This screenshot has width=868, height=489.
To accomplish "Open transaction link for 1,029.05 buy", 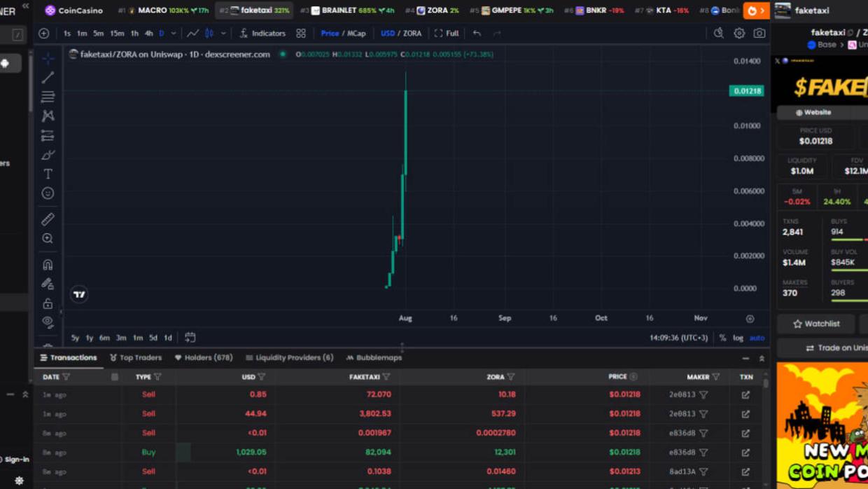I will (745, 453).
